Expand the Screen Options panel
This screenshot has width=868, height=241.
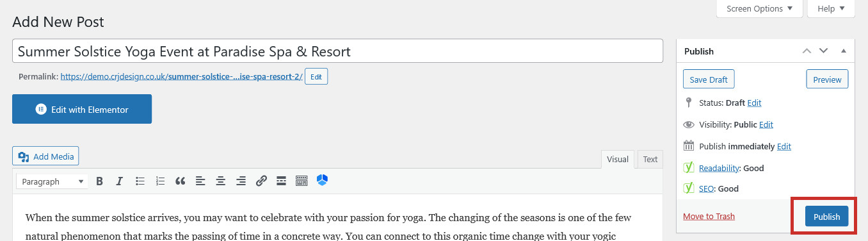[759, 8]
